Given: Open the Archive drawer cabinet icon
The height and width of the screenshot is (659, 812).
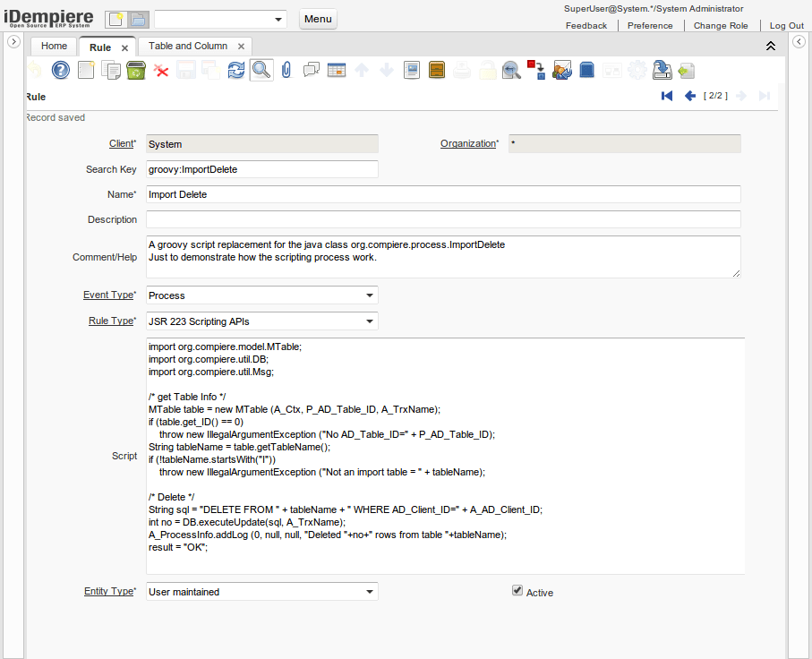Looking at the screenshot, I should coord(437,70).
